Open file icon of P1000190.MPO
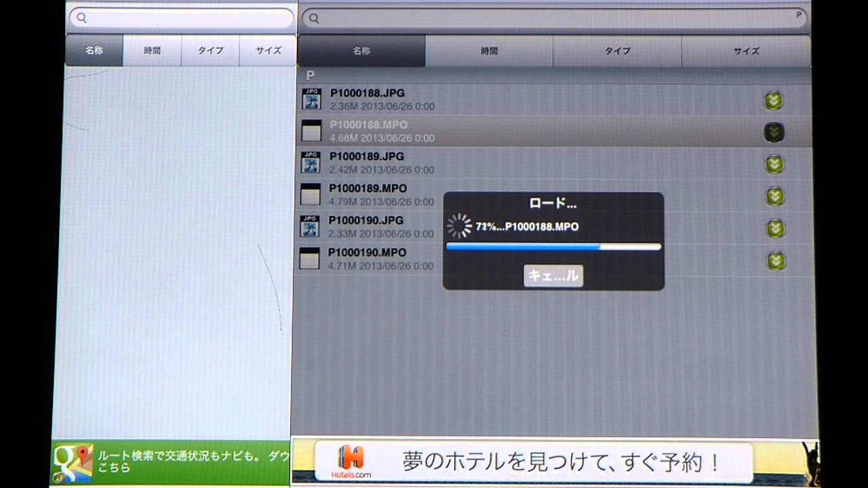This screenshot has height=488, width=868. (x=309, y=258)
